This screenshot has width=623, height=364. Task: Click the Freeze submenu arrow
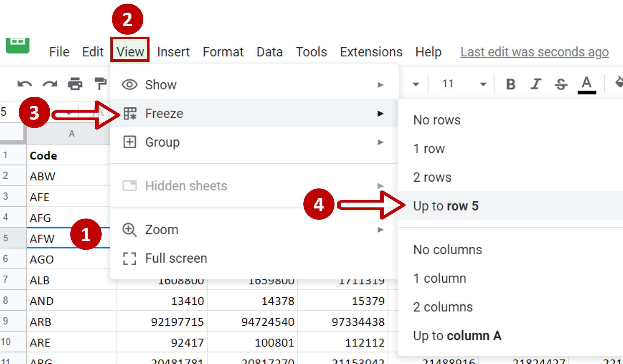pos(380,113)
